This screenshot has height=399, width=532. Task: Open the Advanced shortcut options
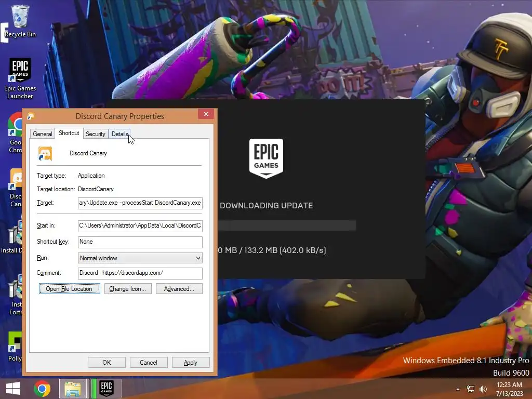tap(179, 289)
